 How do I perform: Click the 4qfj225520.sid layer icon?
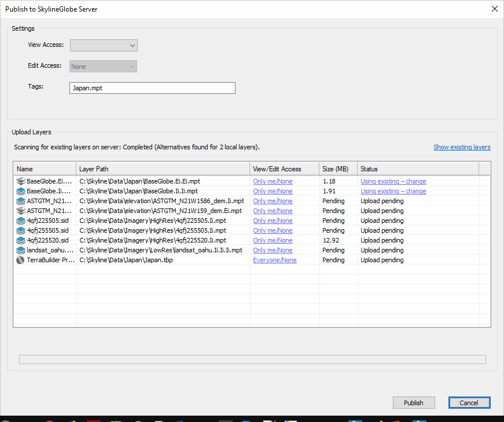(x=21, y=240)
